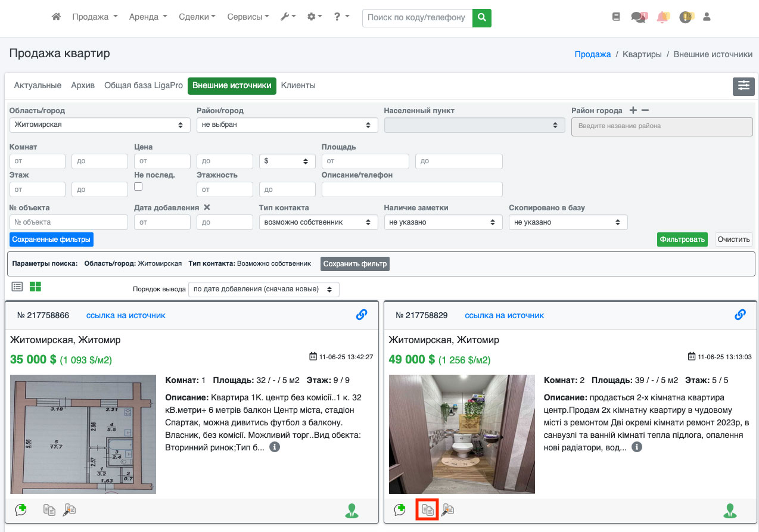Toggle the filter settings sliders icon
The height and width of the screenshot is (532, 759).
tap(744, 86)
